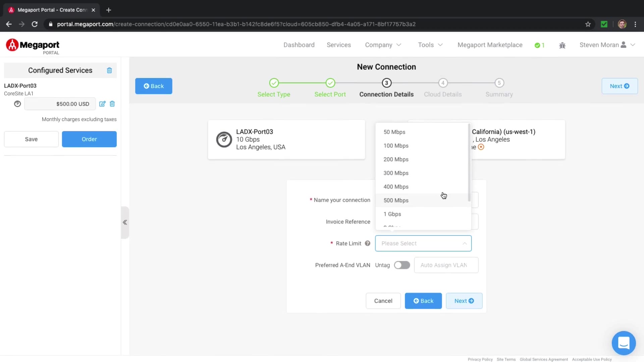Go to Dashboard tab

pos(299,45)
